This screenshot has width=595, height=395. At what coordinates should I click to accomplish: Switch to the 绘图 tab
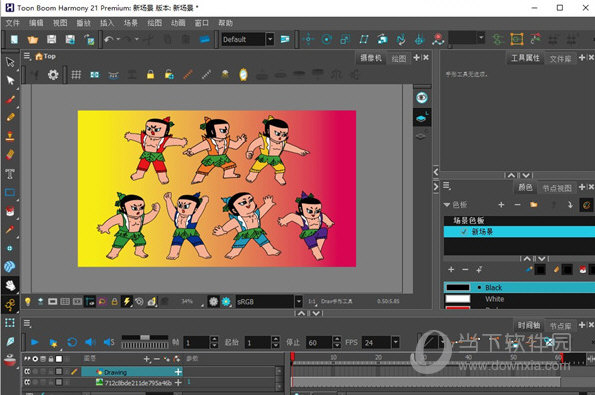pyautogui.click(x=398, y=58)
